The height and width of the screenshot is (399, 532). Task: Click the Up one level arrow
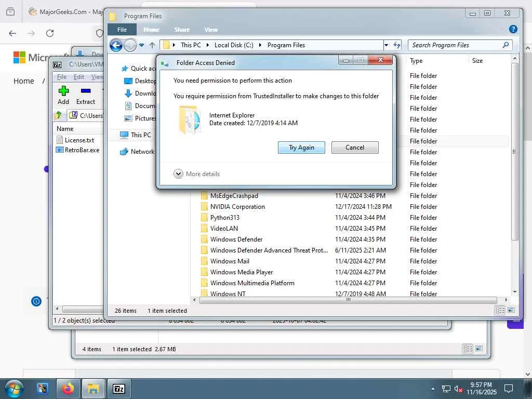[x=152, y=45]
